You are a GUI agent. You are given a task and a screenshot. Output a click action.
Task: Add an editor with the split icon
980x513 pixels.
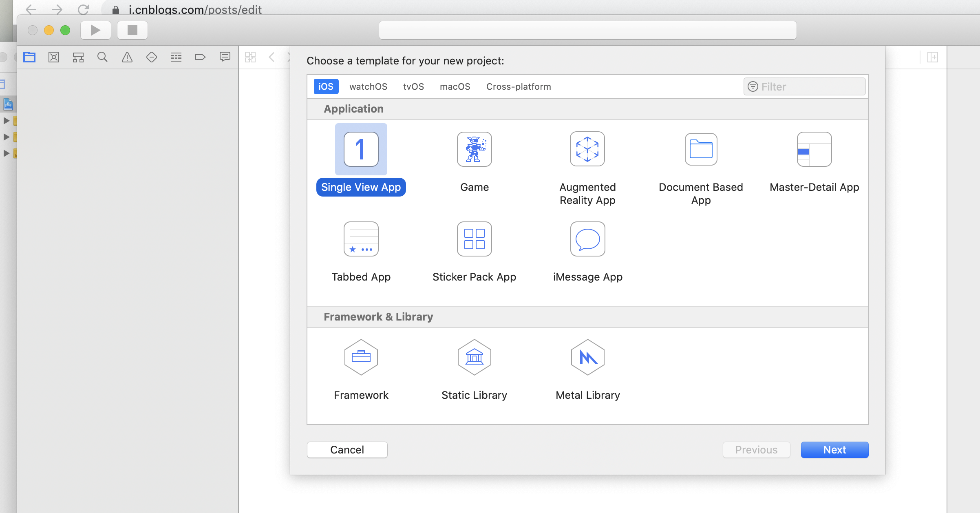(x=933, y=57)
